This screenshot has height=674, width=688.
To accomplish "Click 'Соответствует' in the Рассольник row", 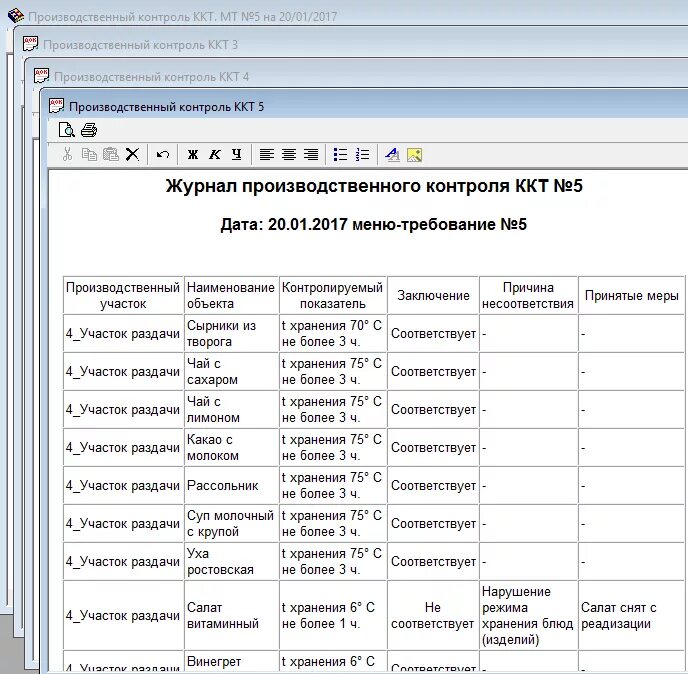I will click(433, 485).
